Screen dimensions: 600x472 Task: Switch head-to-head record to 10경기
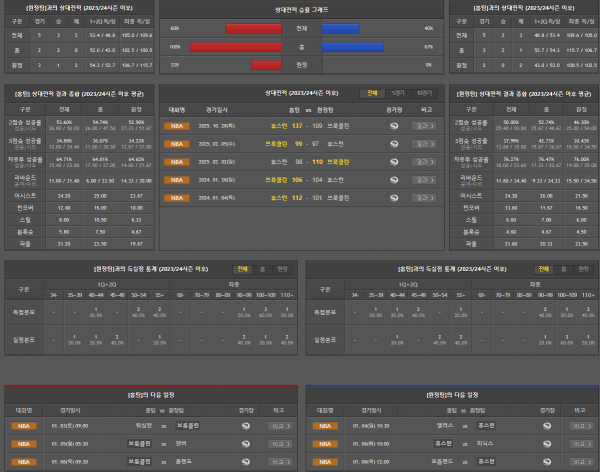coord(426,91)
